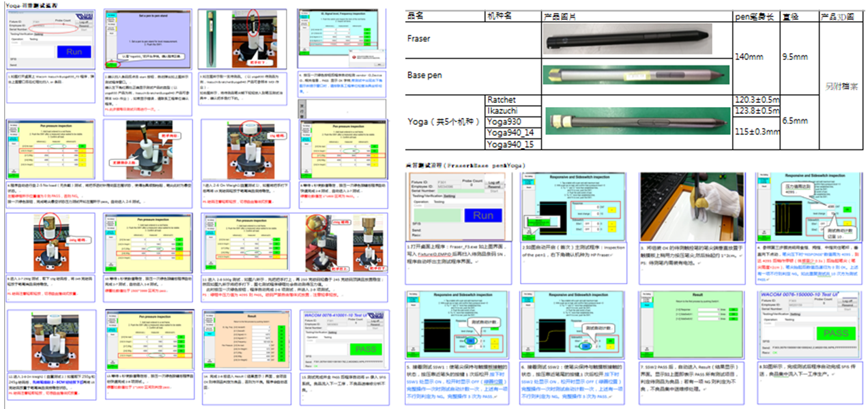Click the Yoga pen product photo
Image resolution: width=868 pixels, height=409 pixels.
(636, 121)
